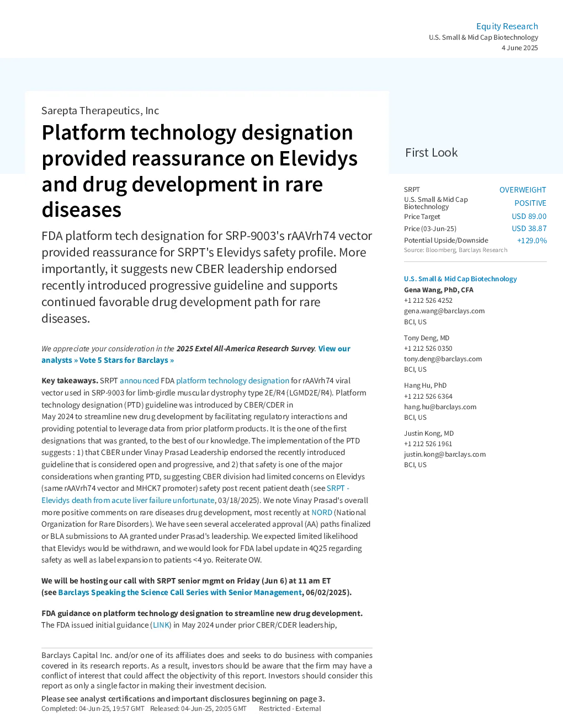Click the 'First Look' heading
Viewport: 563px width, 728px height.
tap(432, 153)
